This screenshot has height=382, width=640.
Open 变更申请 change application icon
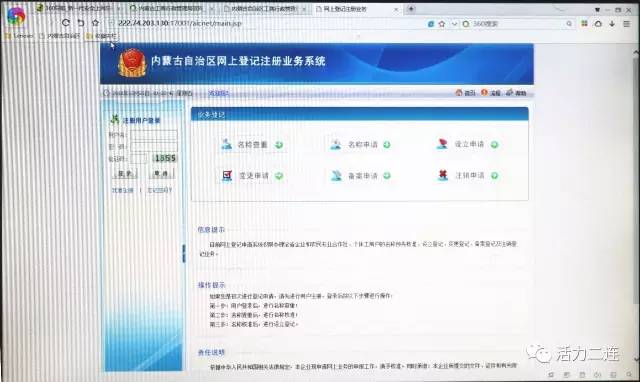pyautogui.click(x=227, y=175)
